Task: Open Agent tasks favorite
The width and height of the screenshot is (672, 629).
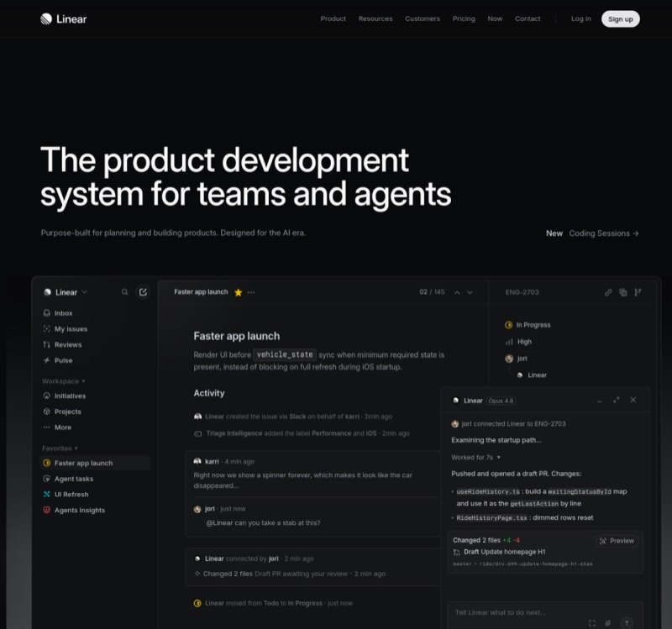Action: pos(69,479)
